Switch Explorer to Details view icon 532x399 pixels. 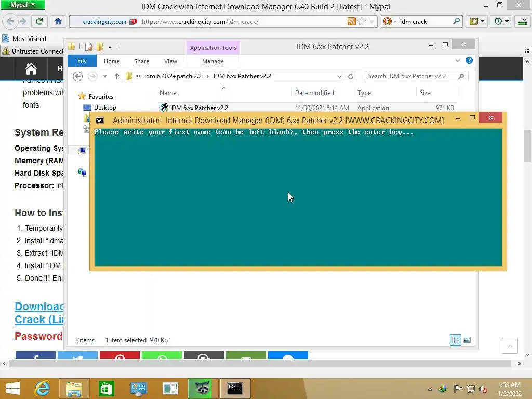point(455,340)
